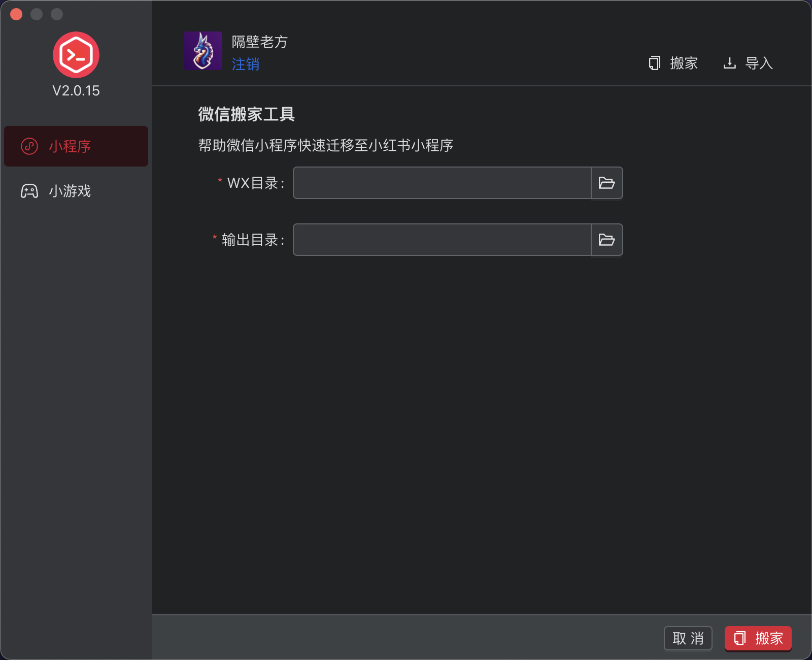The height and width of the screenshot is (660, 812).
Task: Click the username 隔壁老方
Action: pos(260,42)
